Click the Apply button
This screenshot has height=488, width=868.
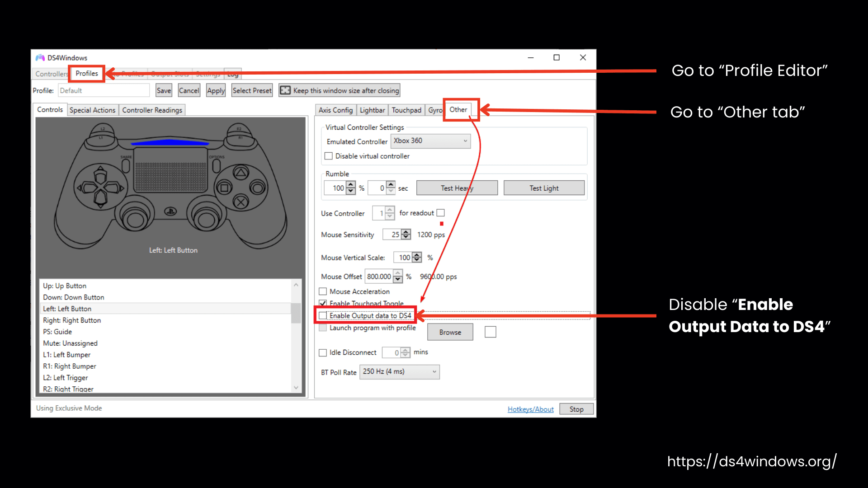216,90
